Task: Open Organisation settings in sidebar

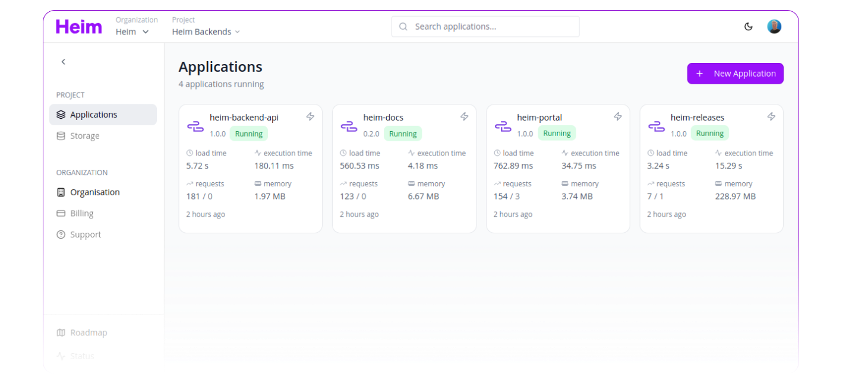Action: point(94,192)
